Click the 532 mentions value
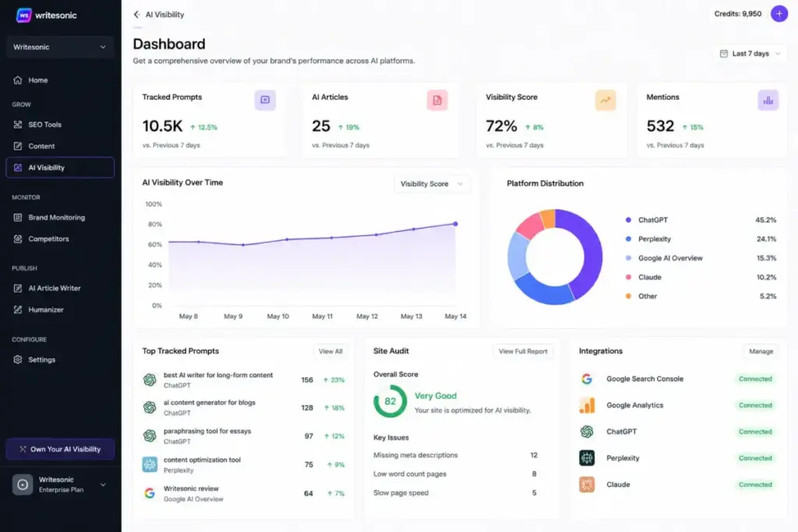The width and height of the screenshot is (798, 532). pos(660,125)
